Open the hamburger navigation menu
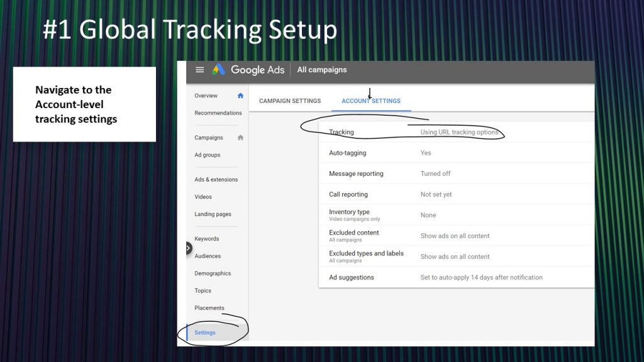Screen dimensions: 644x362 click(x=200, y=70)
